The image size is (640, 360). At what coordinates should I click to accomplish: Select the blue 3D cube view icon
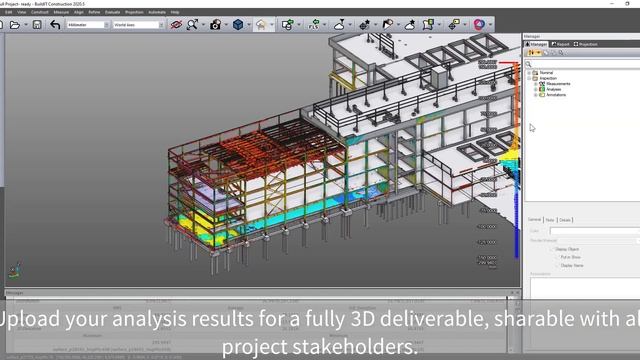click(x=238, y=25)
